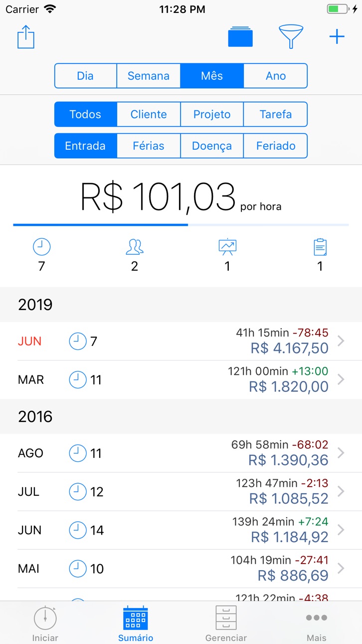
Task: Tap the Wi-Fi icon in status bar
Action: click(x=50, y=9)
